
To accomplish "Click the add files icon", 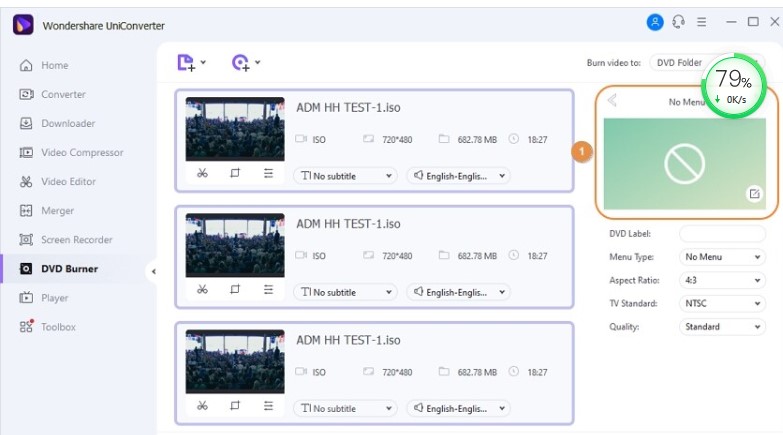I will [x=186, y=63].
